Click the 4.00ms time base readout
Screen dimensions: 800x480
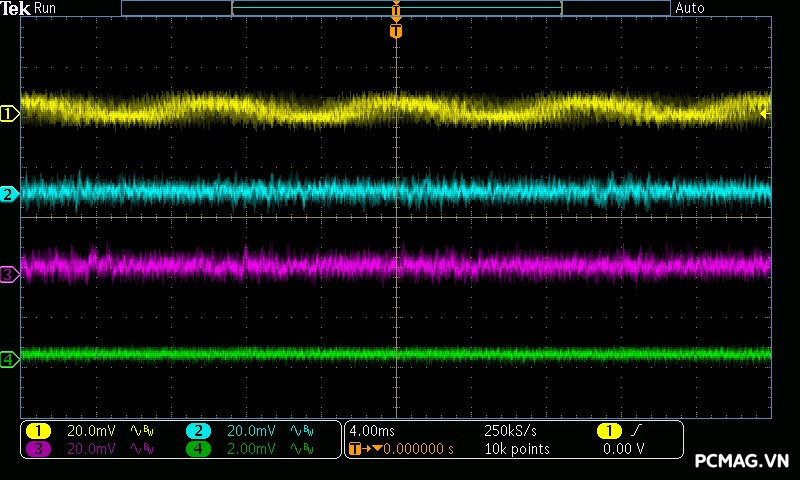(x=373, y=431)
